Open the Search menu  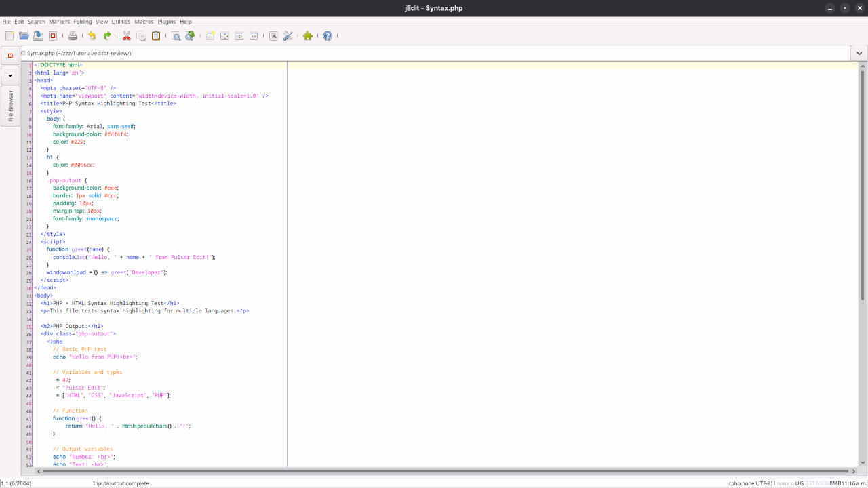36,22
